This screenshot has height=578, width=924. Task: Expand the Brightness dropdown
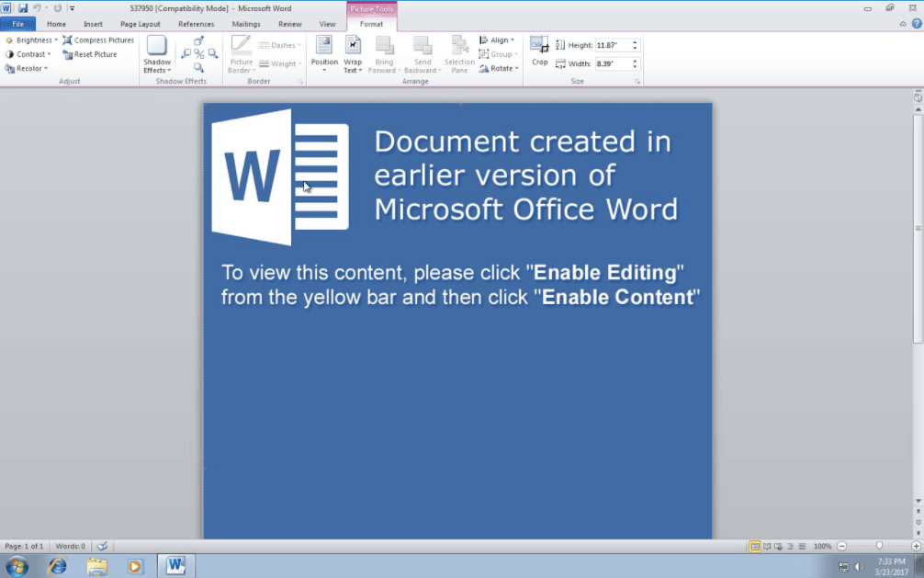(31, 40)
